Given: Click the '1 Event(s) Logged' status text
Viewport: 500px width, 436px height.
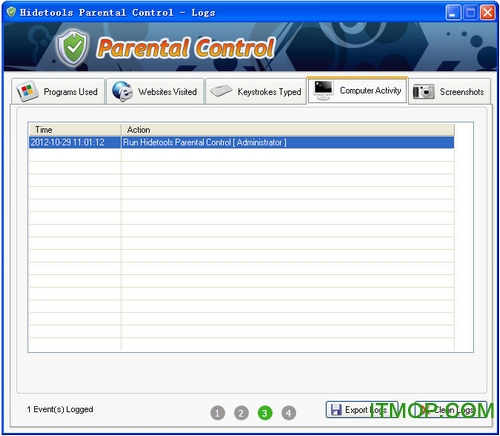Looking at the screenshot, I should 60,409.
